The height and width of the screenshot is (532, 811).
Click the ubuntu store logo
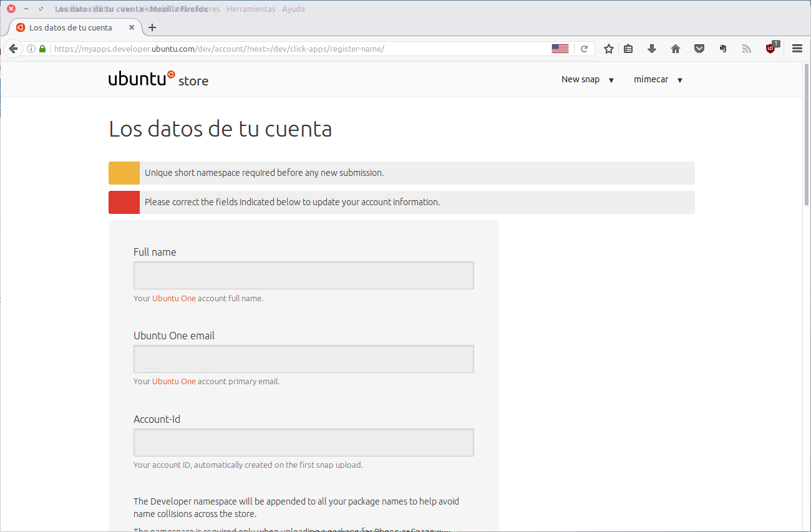[x=158, y=79]
